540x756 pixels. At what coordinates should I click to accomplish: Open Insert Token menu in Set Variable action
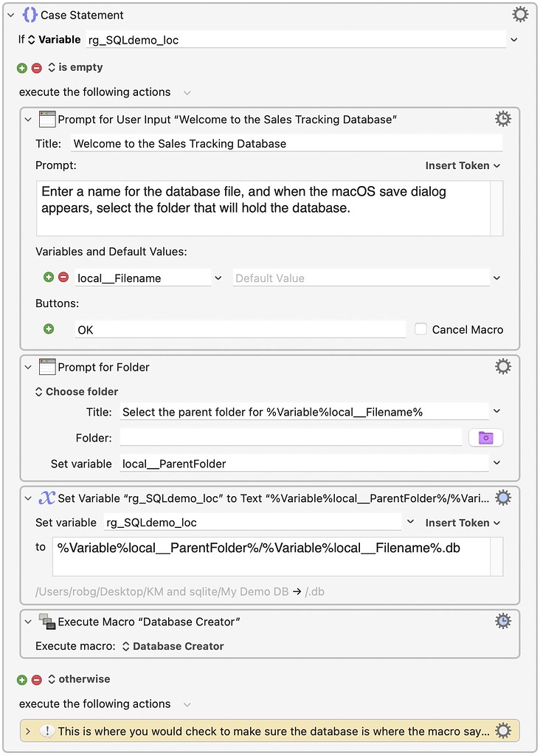tap(463, 523)
